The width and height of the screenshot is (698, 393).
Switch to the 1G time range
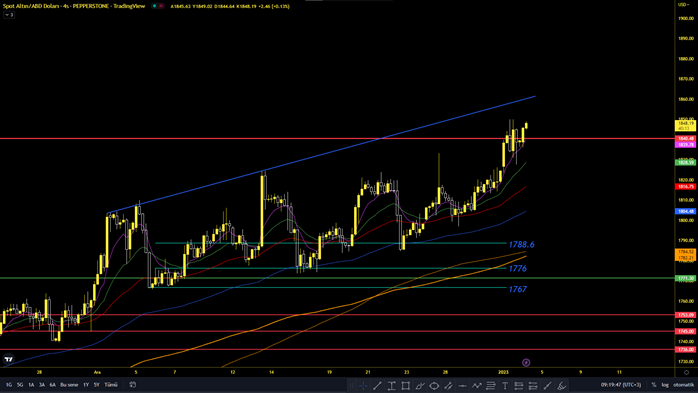pos(9,385)
